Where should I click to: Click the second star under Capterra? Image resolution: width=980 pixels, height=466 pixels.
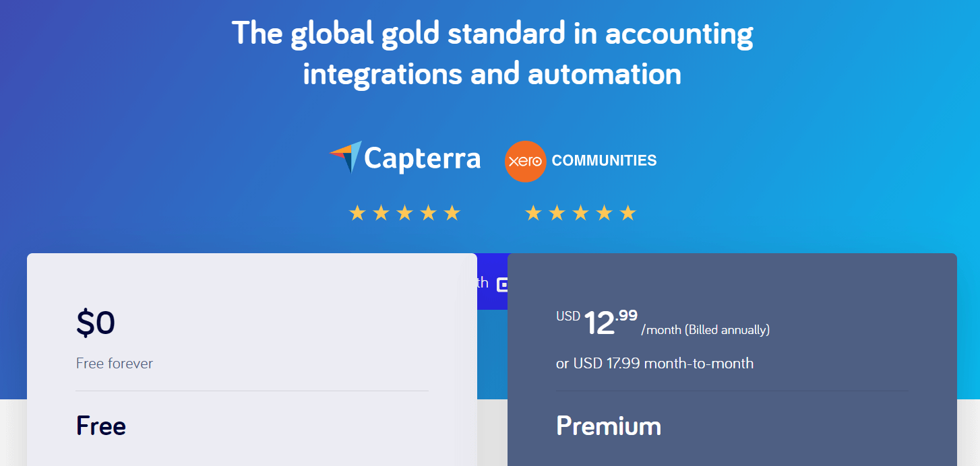(x=381, y=213)
